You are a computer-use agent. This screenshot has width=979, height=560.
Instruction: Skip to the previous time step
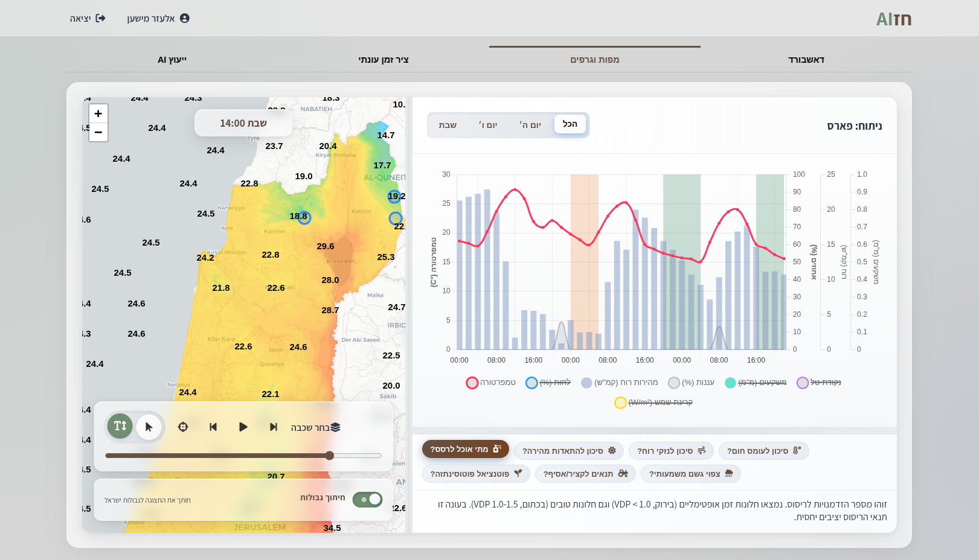point(213,427)
